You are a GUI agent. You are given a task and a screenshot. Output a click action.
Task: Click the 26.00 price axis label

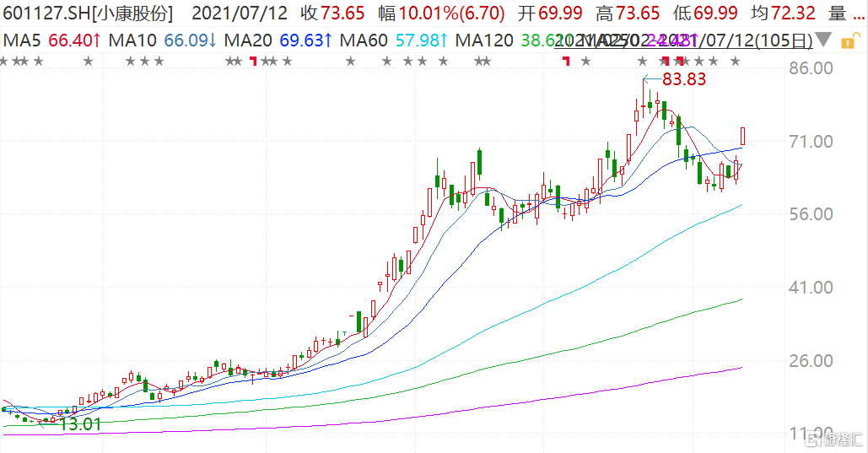811,361
